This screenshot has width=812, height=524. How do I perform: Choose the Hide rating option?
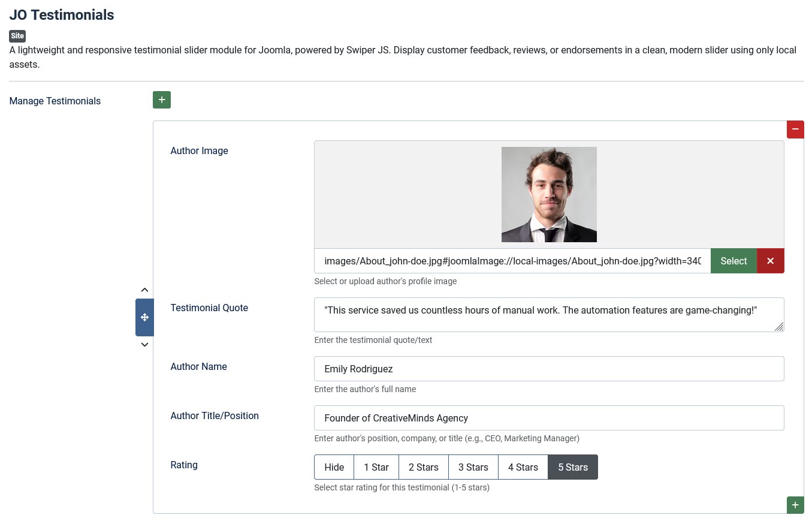pyautogui.click(x=334, y=467)
